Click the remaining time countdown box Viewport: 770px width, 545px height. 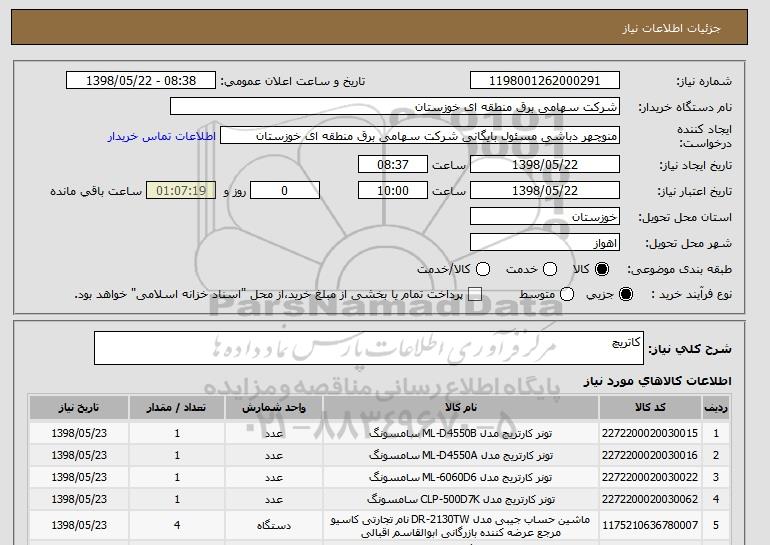point(181,190)
